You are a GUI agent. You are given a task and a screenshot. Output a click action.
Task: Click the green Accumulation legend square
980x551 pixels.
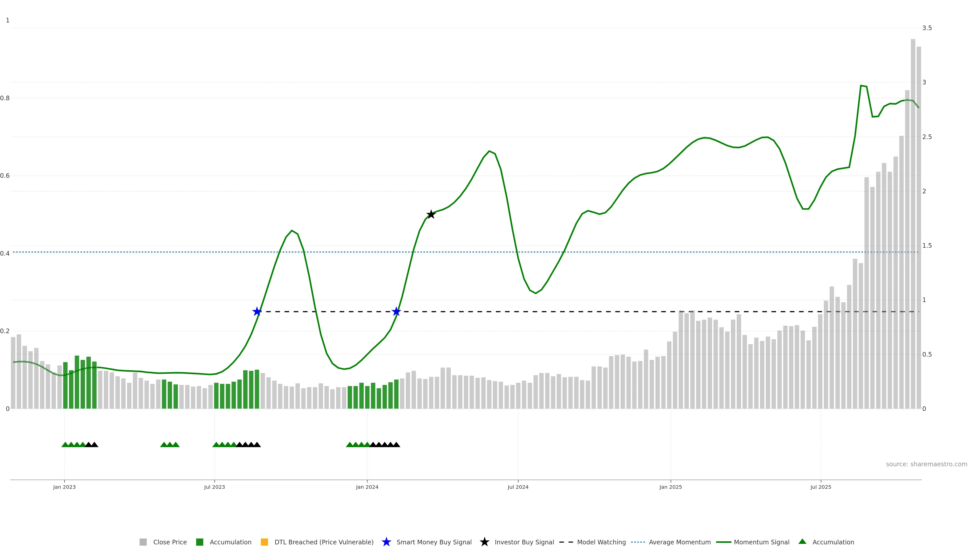click(x=200, y=542)
